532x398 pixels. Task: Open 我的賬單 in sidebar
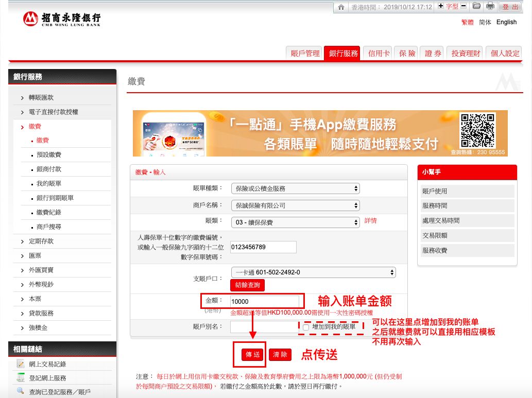[49, 184]
